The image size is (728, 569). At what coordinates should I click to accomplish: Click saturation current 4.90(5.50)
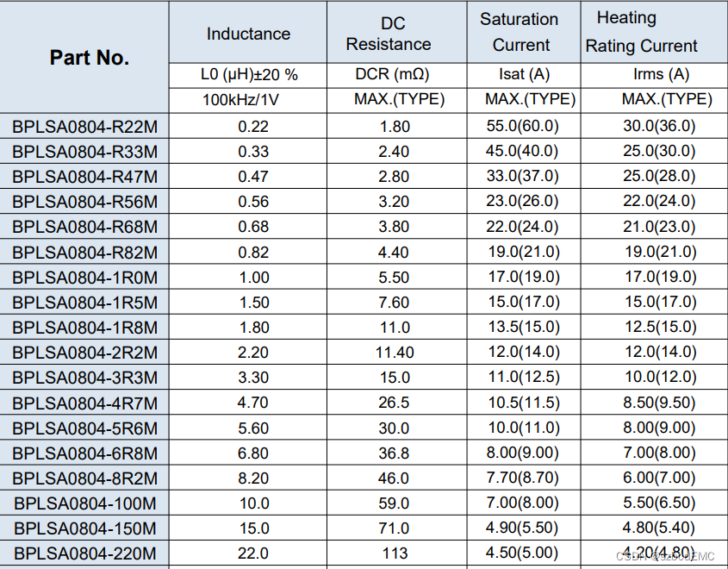click(x=522, y=528)
